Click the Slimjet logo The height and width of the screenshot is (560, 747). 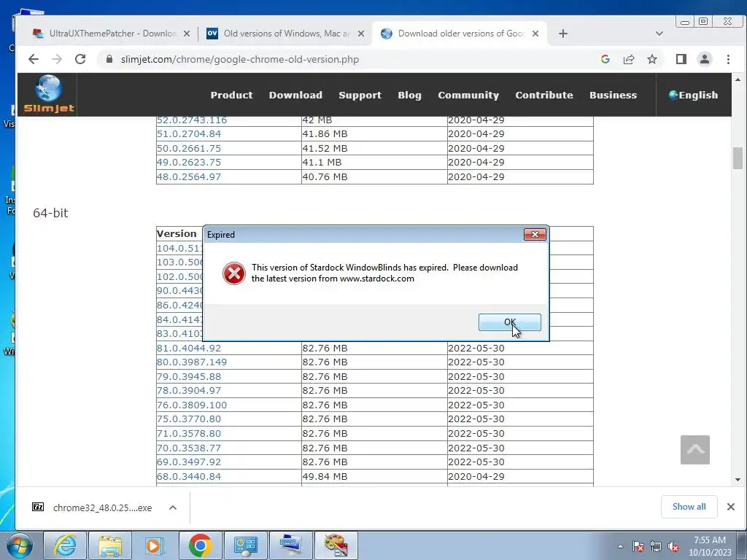pos(49,94)
